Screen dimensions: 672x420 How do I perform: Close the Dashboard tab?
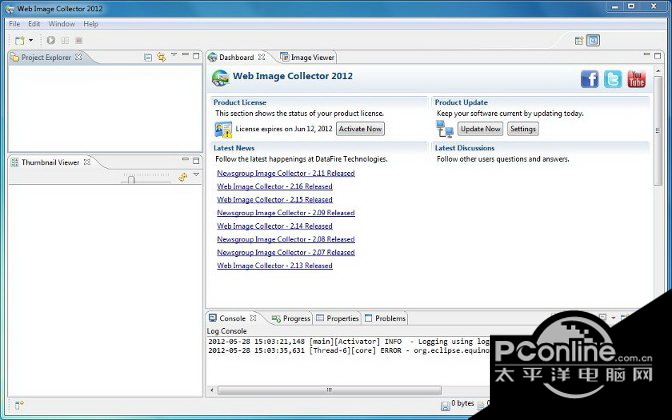[x=261, y=57]
